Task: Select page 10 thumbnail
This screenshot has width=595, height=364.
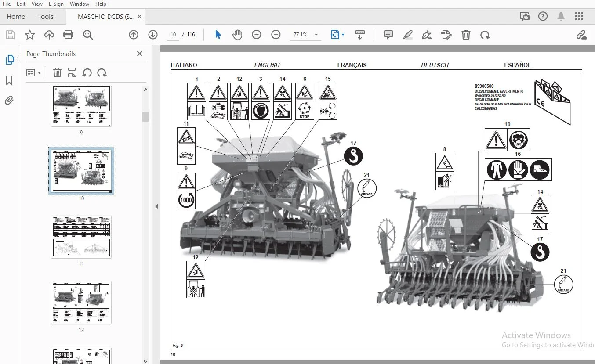Action: coord(81,171)
